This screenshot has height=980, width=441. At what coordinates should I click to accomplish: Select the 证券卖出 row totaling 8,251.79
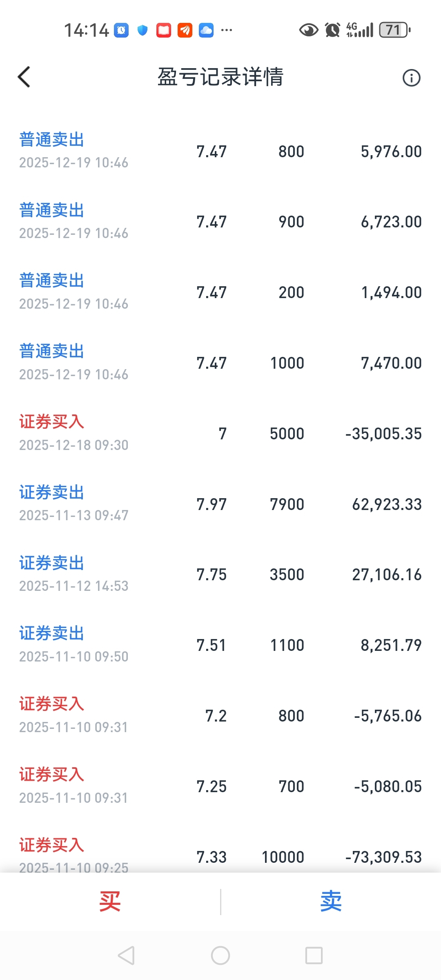click(x=220, y=645)
